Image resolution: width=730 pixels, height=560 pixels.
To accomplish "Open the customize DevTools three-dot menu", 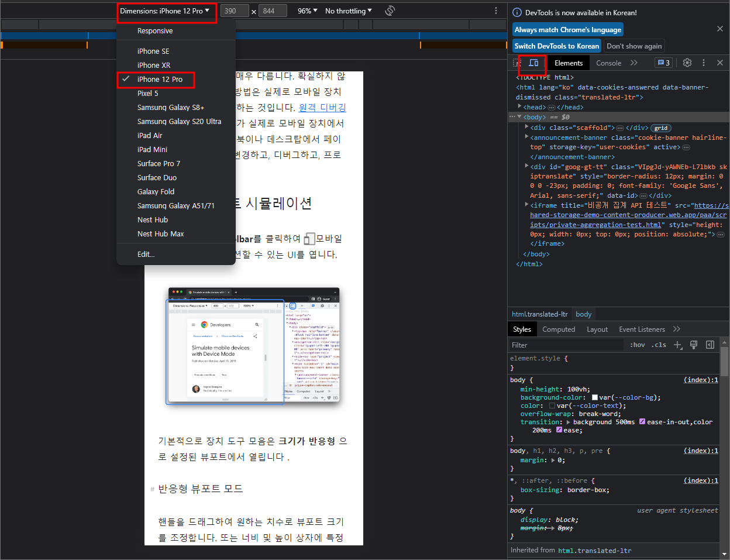I will click(x=704, y=63).
